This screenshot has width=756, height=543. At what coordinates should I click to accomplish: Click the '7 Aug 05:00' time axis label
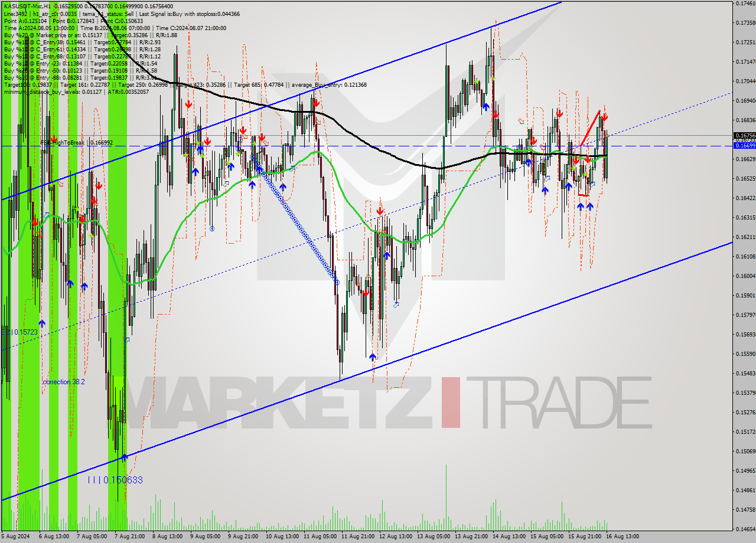[92, 537]
